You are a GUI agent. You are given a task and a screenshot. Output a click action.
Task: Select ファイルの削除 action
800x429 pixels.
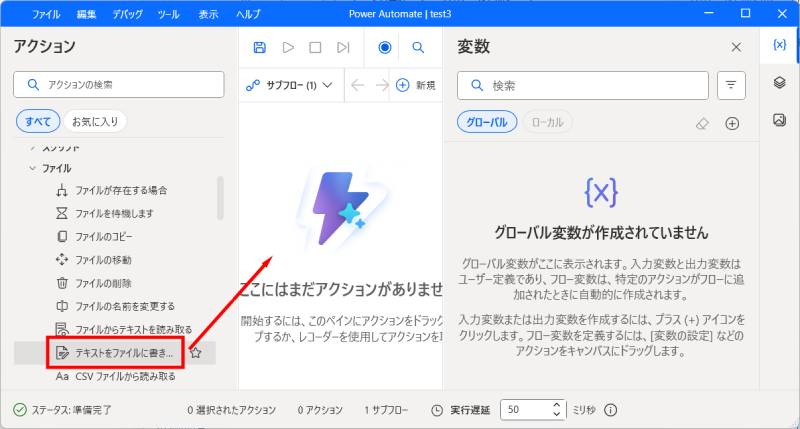tap(93, 283)
